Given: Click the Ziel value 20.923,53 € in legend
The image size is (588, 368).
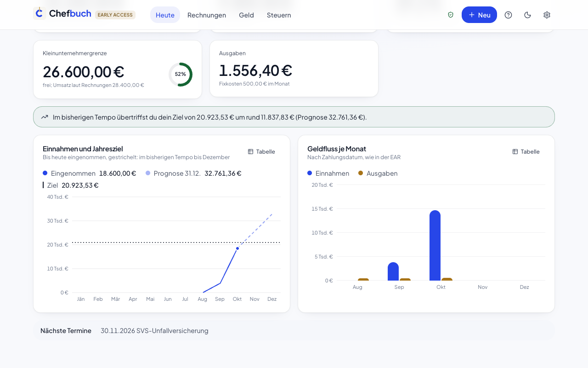Looking at the screenshot, I should tap(80, 185).
